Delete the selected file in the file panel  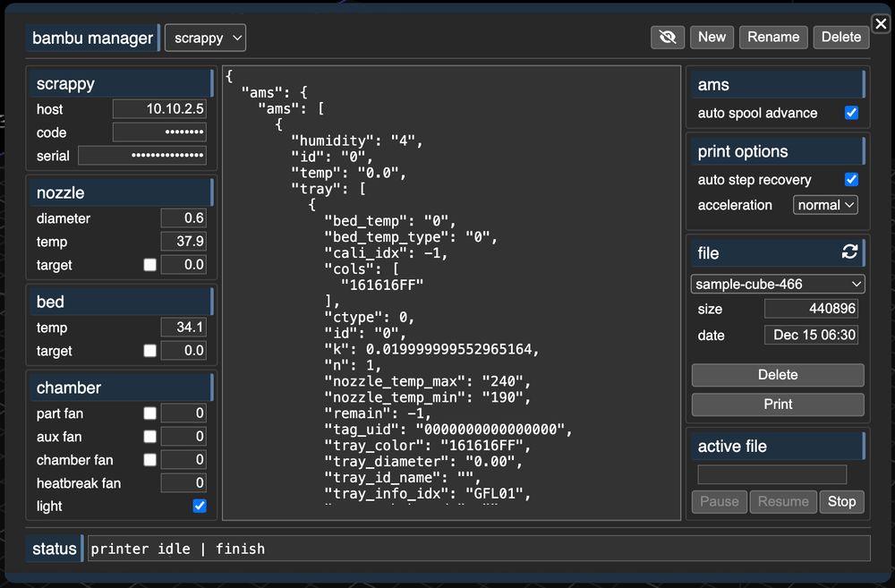(778, 375)
